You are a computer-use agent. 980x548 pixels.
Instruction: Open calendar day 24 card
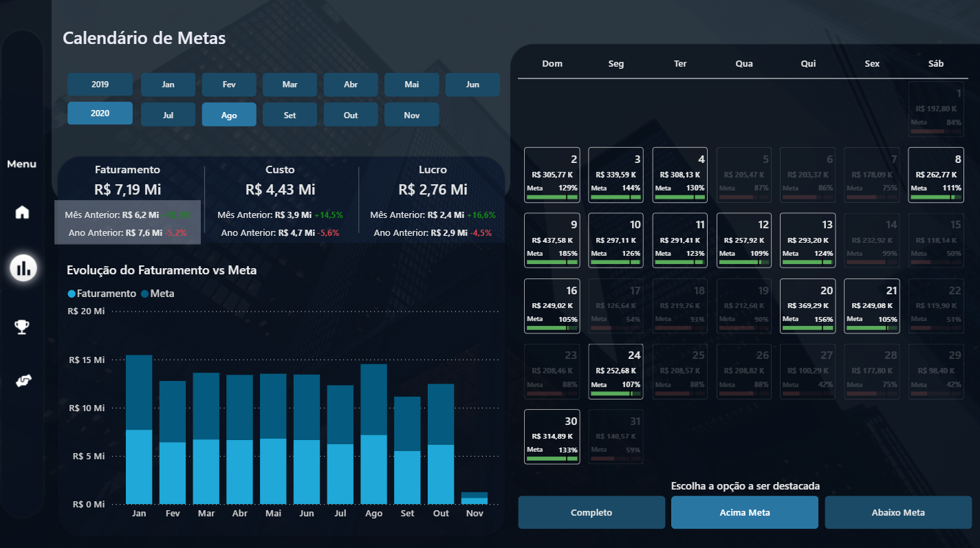tap(616, 371)
